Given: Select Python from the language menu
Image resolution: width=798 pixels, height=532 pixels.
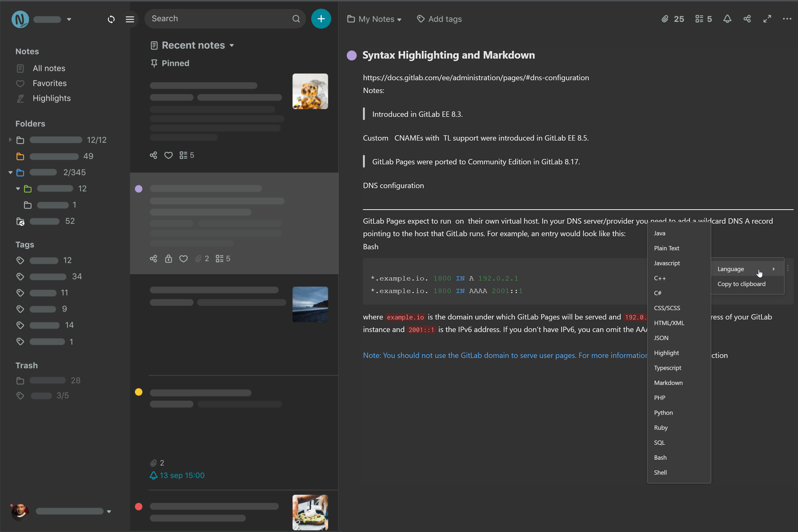Looking at the screenshot, I should 663,413.
